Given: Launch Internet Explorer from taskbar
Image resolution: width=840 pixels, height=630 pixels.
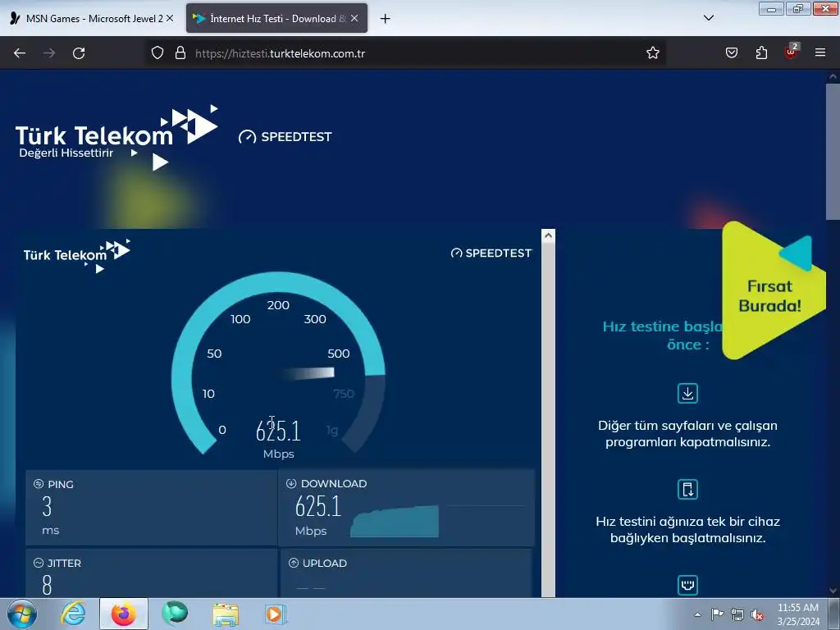Looking at the screenshot, I should point(72,614).
